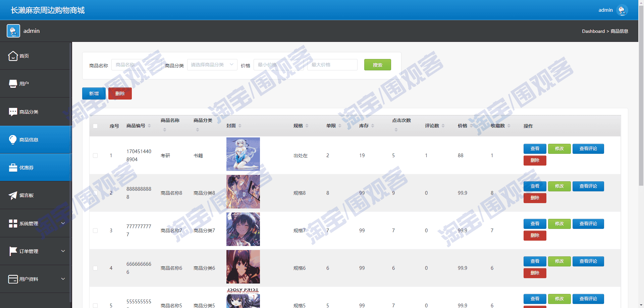
Task: Check the row 5 商品名称5 checkbox
Action: [95, 306]
